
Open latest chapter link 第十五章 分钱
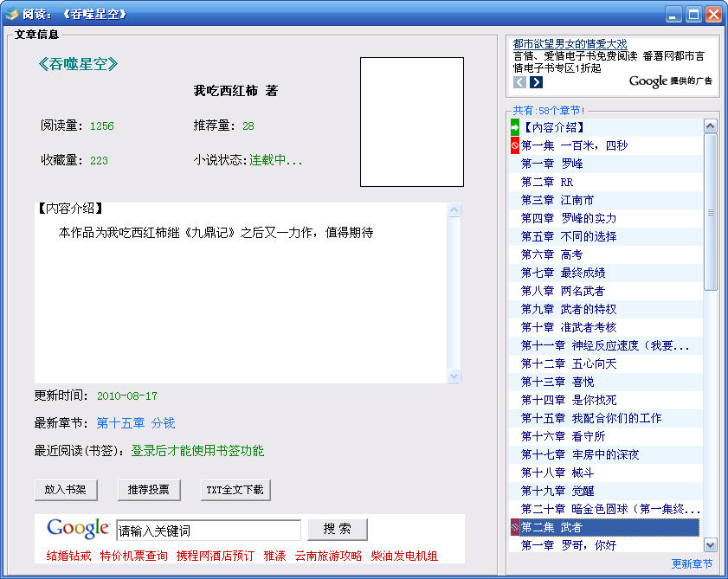136,423
